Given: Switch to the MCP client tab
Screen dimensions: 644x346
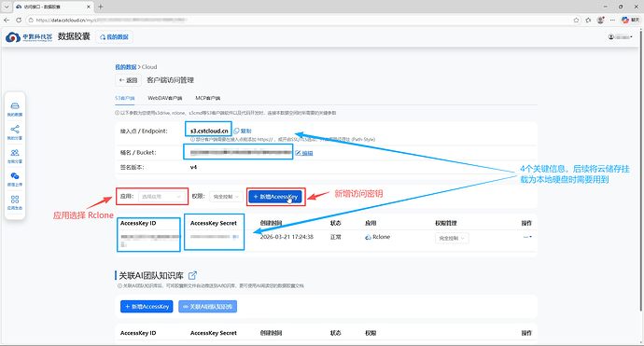Looking at the screenshot, I should coord(208,98).
